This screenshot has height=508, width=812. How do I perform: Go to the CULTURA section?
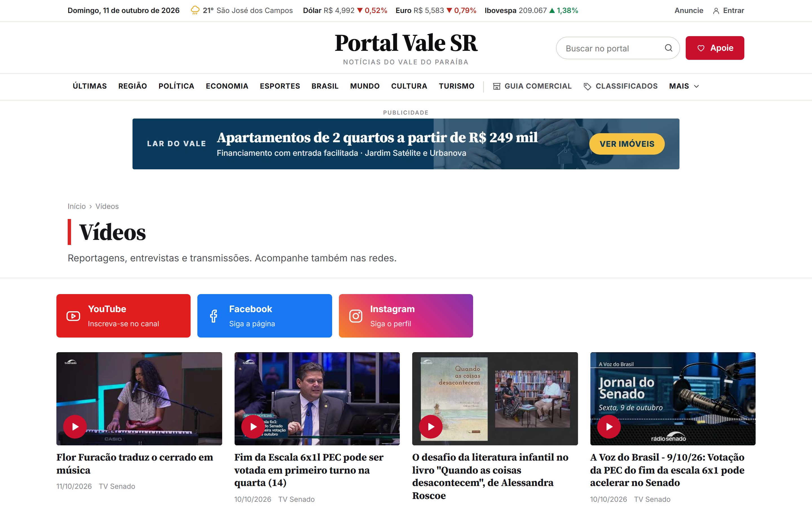click(409, 86)
